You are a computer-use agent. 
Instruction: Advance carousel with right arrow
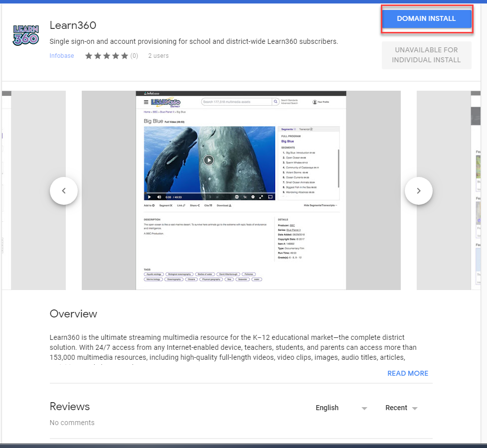418,190
